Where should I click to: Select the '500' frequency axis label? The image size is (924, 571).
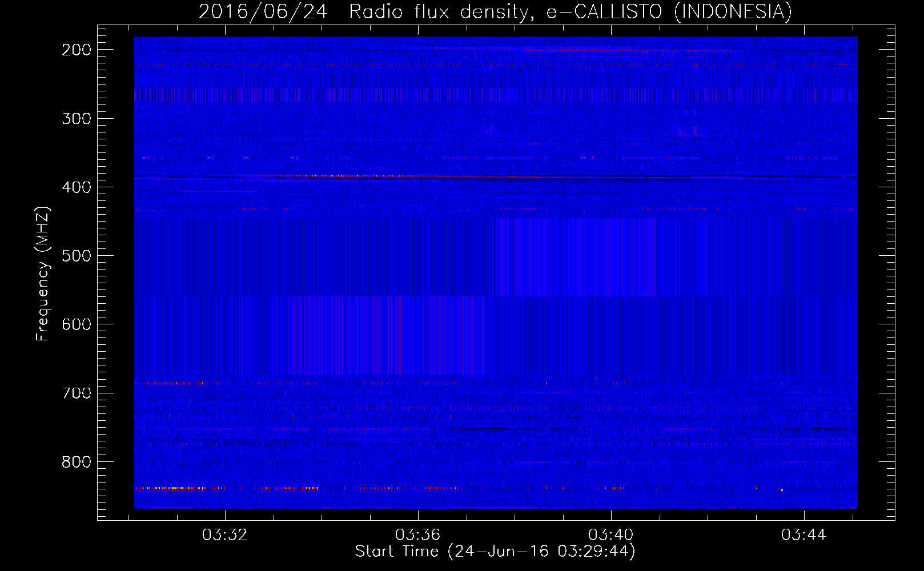click(76, 256)
